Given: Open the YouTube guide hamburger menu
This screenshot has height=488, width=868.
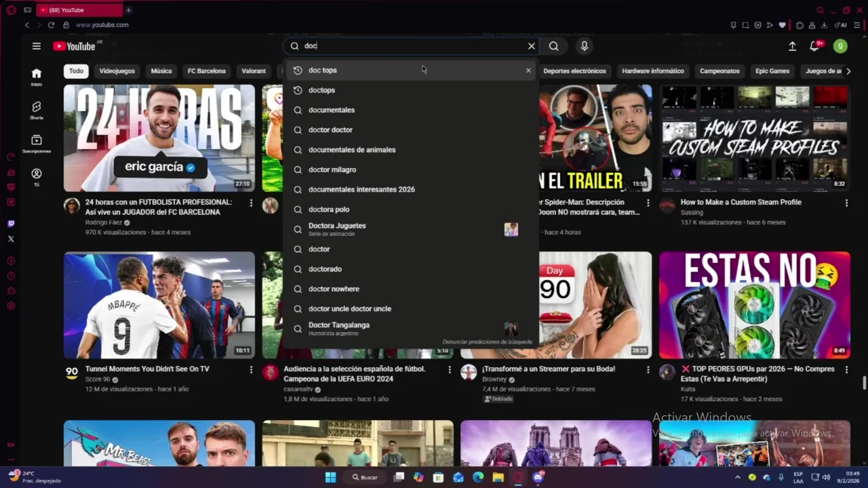Looking at the screenshot, I should click(37, 46).
